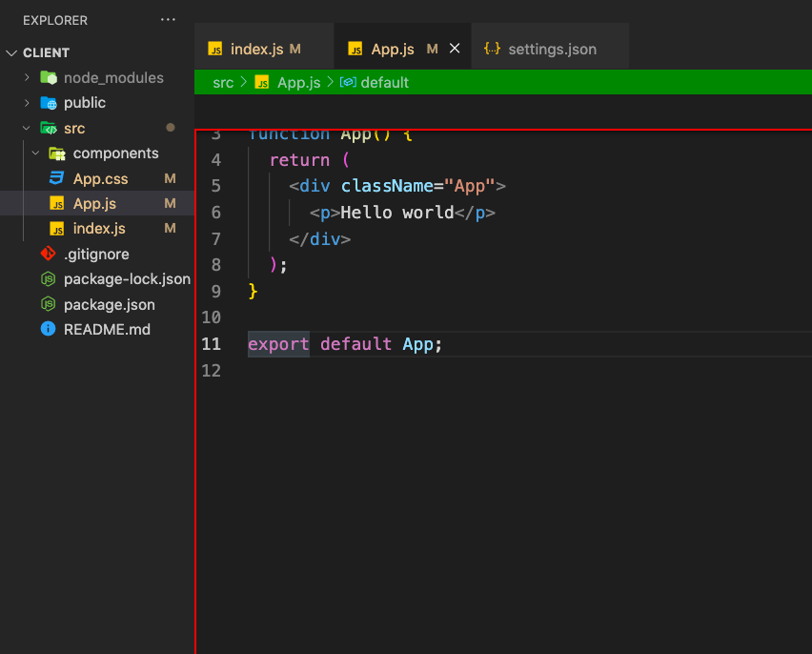Click the public folder globe icon
The height and width of the screenshot is (654, 812).
tap(49, 103)
